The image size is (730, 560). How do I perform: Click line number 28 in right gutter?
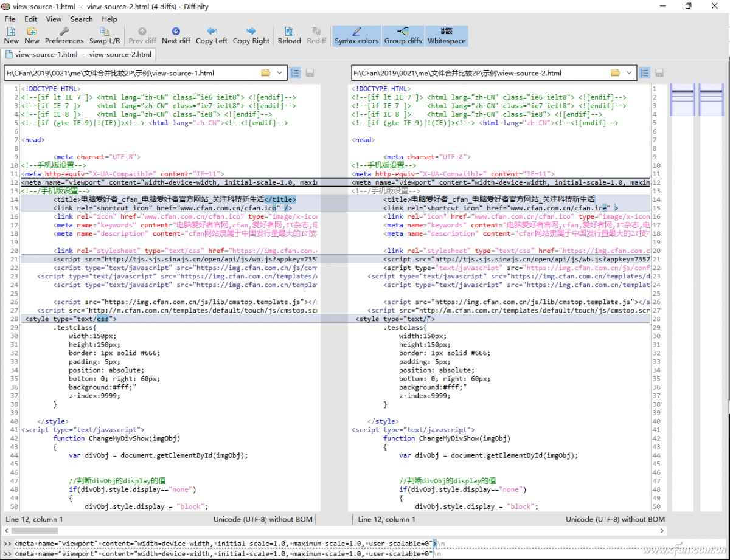(655, 319)
